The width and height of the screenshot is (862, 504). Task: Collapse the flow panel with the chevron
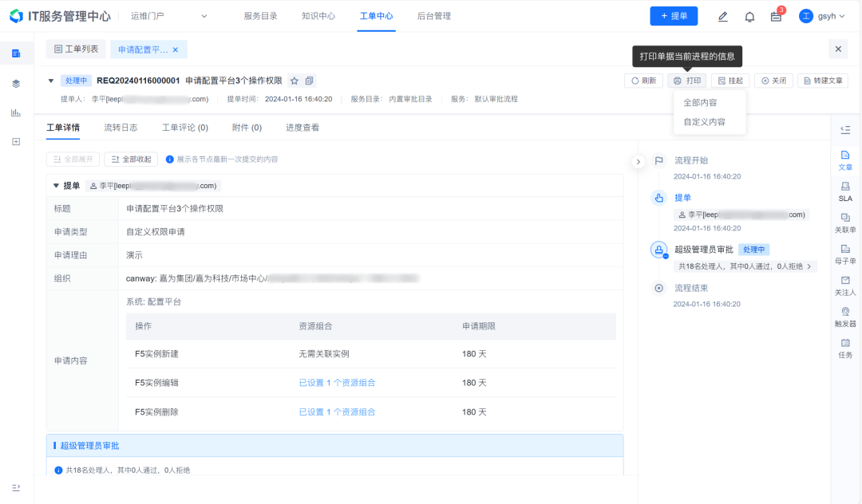[x=638, y=161]
